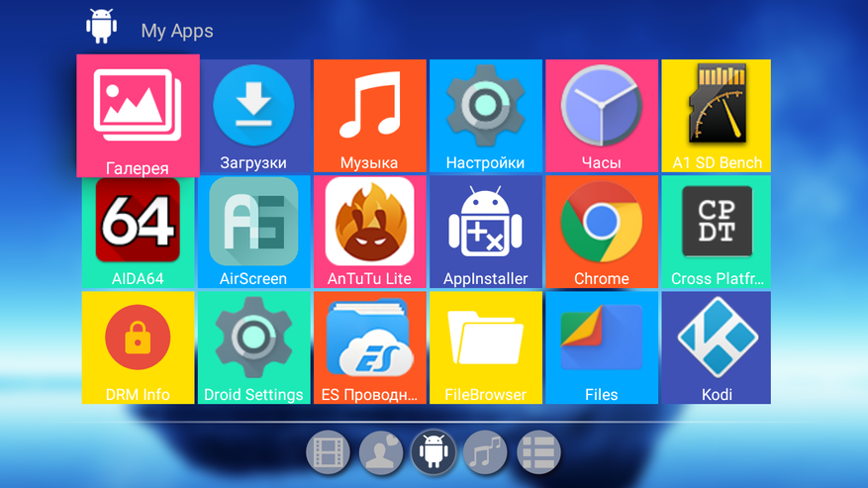Viewport: 868px width, 488px height.
Task: Open Cross Platform CPDT app
Action: click(x=717, y=232)
